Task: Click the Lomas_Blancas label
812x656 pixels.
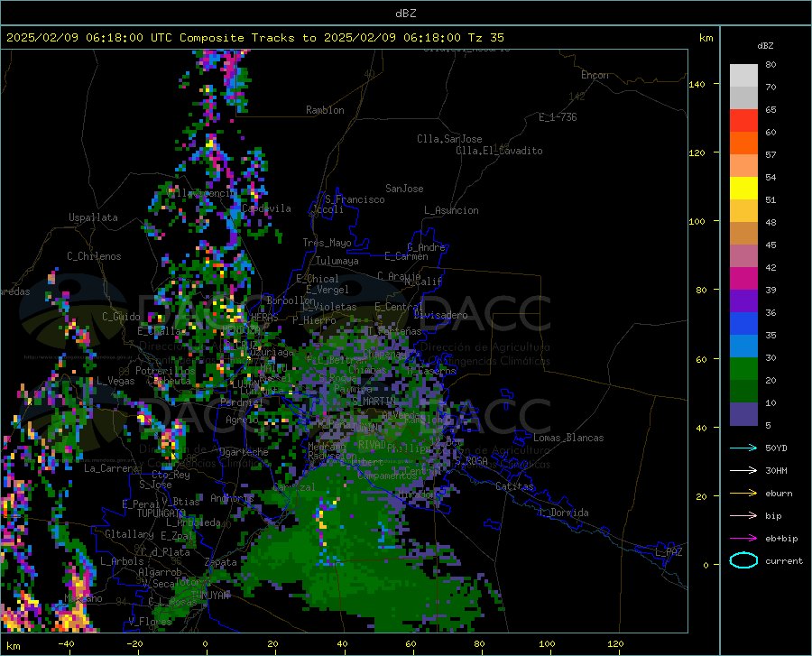Action: tap(568, 438)
